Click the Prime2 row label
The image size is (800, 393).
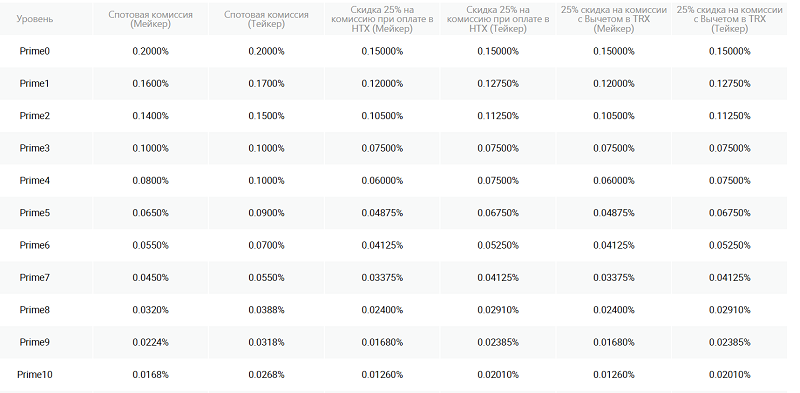click(35, 116)
